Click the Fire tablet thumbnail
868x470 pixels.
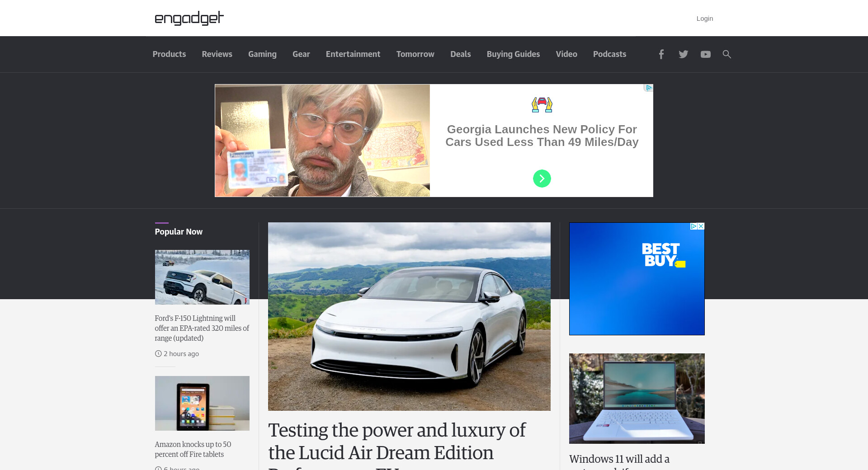pos(202,403)
